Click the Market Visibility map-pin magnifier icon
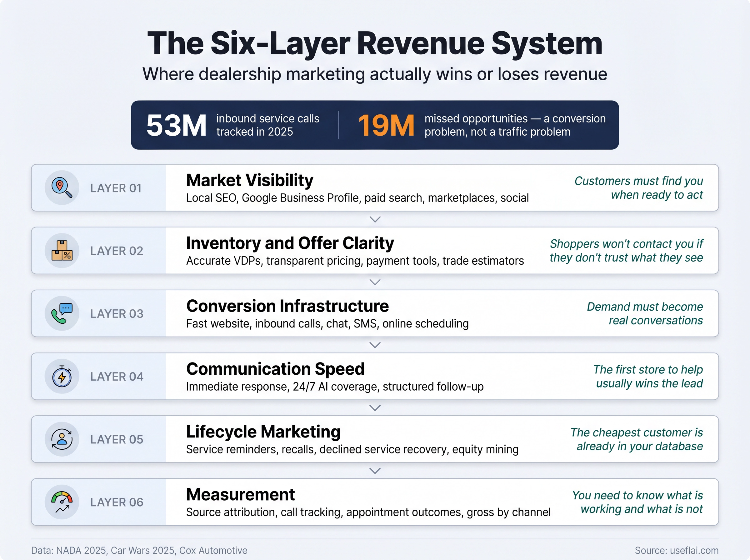Screen dimensions: 750x560 [x=62, y=187]
